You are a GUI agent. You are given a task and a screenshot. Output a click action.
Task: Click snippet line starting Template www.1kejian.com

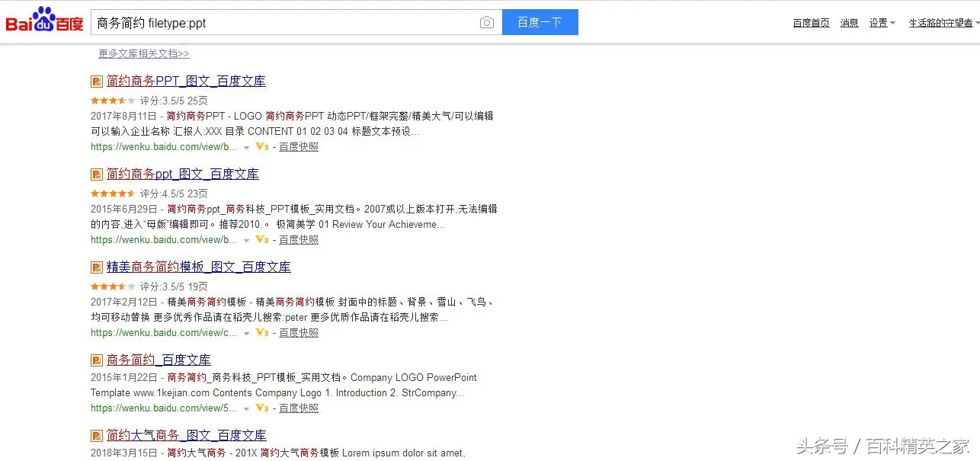click(278, 393)
